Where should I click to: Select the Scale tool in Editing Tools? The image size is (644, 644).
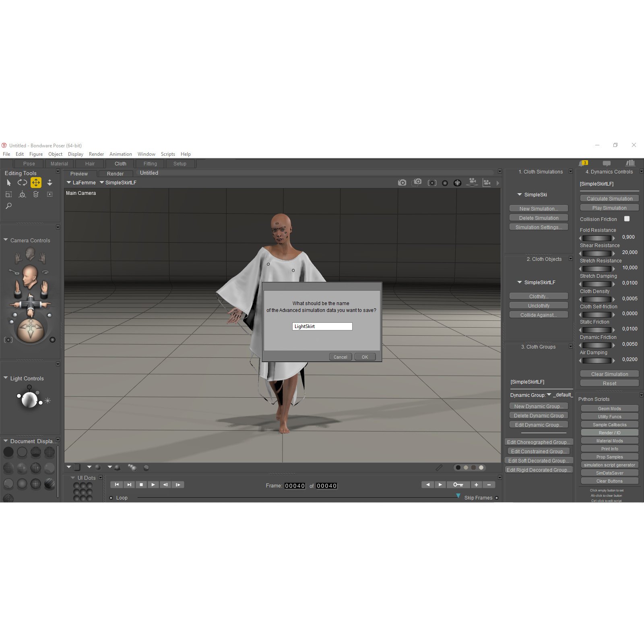pos(8,194)
